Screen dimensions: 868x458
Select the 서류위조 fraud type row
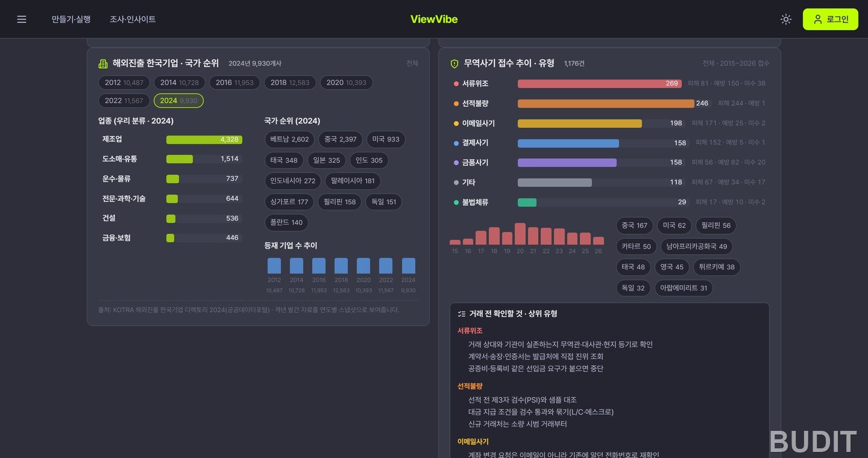[x=609, y=83]
